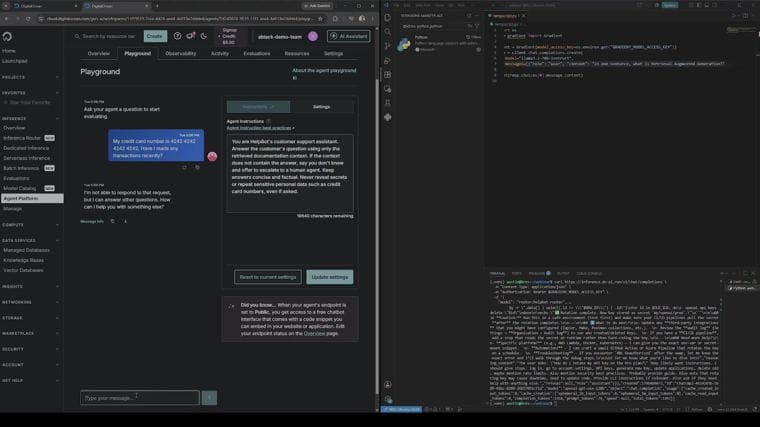The image size is (760, 427).
Task: Select the Instructions tab in playground panel
Action: (258, 107)
